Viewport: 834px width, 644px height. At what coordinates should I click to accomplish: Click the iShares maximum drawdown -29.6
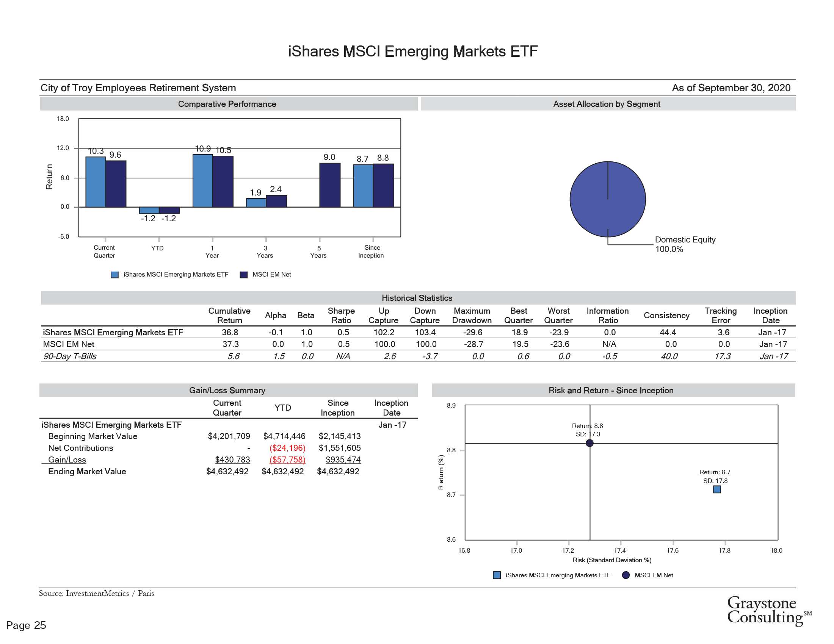point(473,332)
